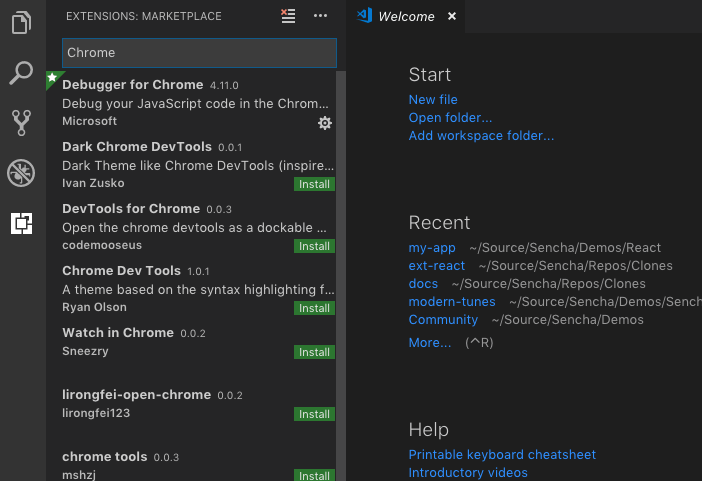Viewport: 702px width, 481px height.
Task: Click the star badge on Debugger for Chrome
Action: click(x=52, y=77)
